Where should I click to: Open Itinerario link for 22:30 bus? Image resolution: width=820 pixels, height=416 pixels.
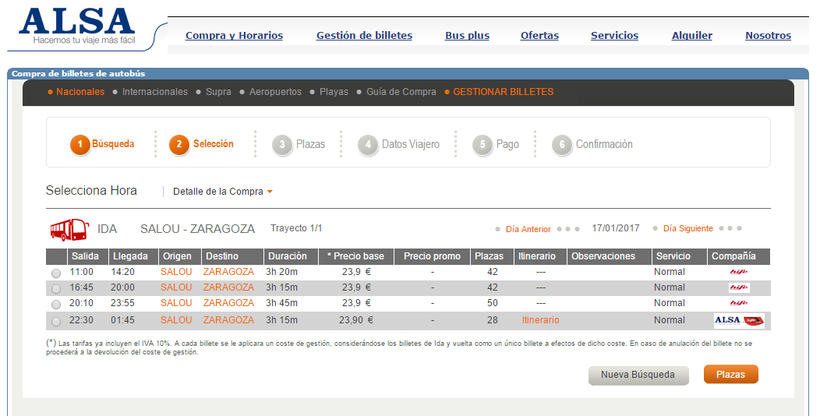(540, 320)
